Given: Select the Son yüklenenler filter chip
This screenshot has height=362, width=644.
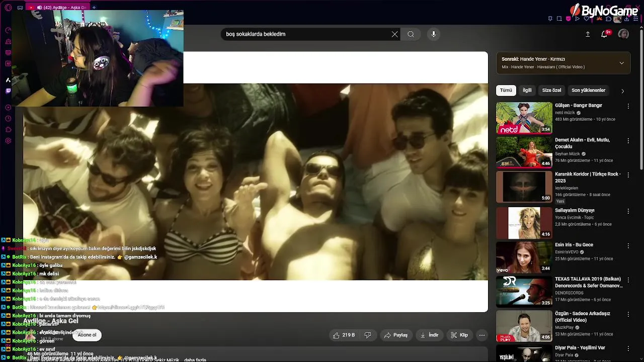Looking at the screenshot, I should (588, 90).
